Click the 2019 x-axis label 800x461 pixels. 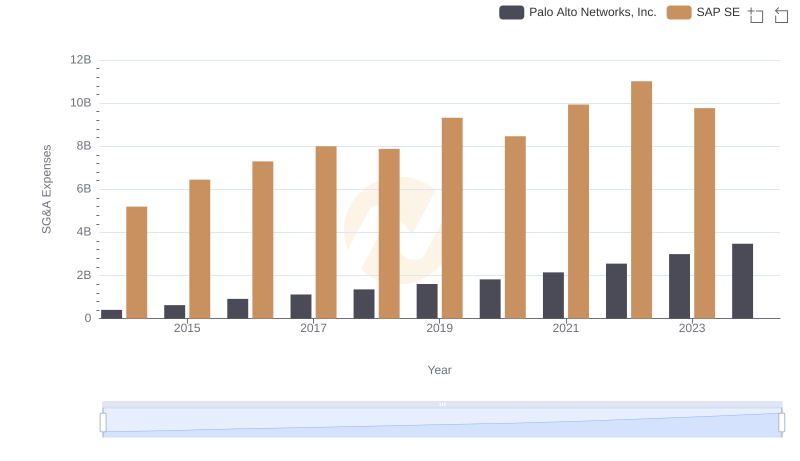[439, 328]
